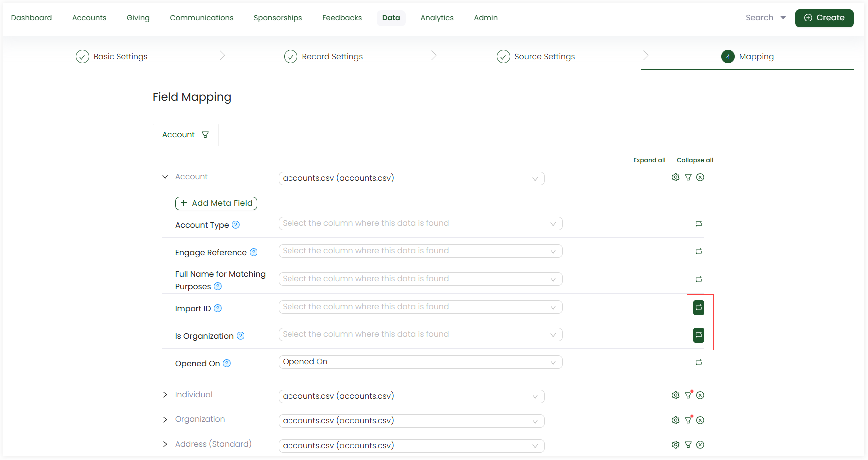Open settings gear for Account row
This screenshot has width=868, height=460.
pyautogui.click(x=676, y=177)
